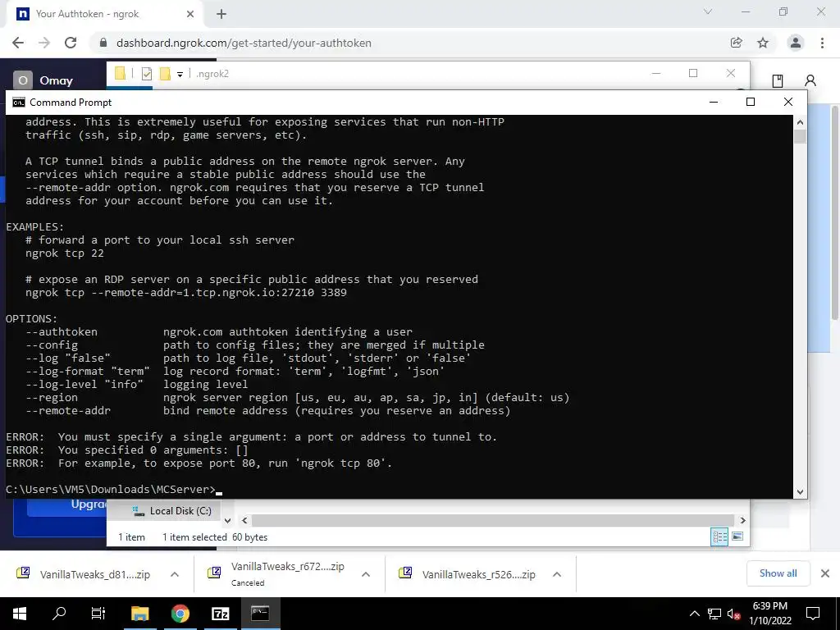This screenshot has width=840, height=630.
Task: Click Explorer horizontal scroll left arrow
Action: (x=244, y=520)
